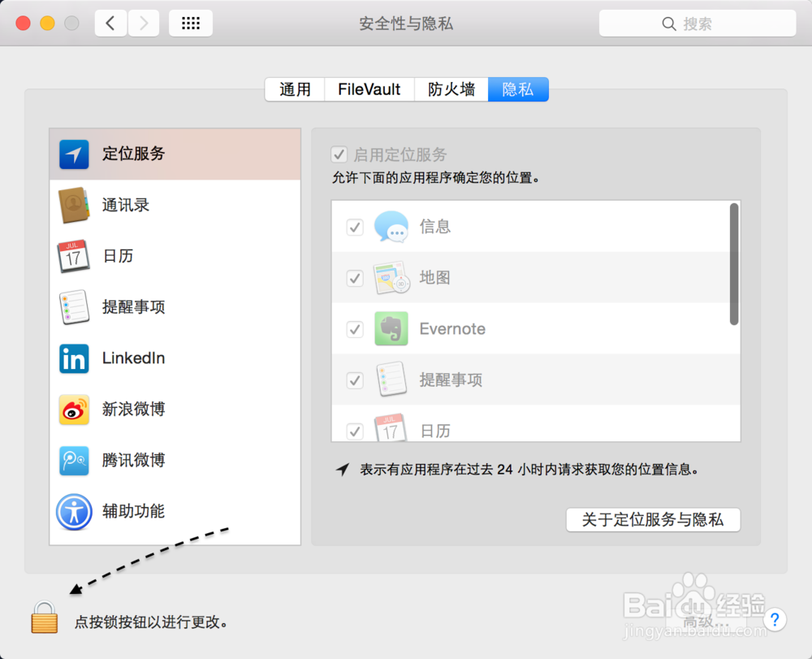This screenshot has width=812, height=659.
Task: Click the lock icon to allow changes
Action: click(x=45, y=618)
